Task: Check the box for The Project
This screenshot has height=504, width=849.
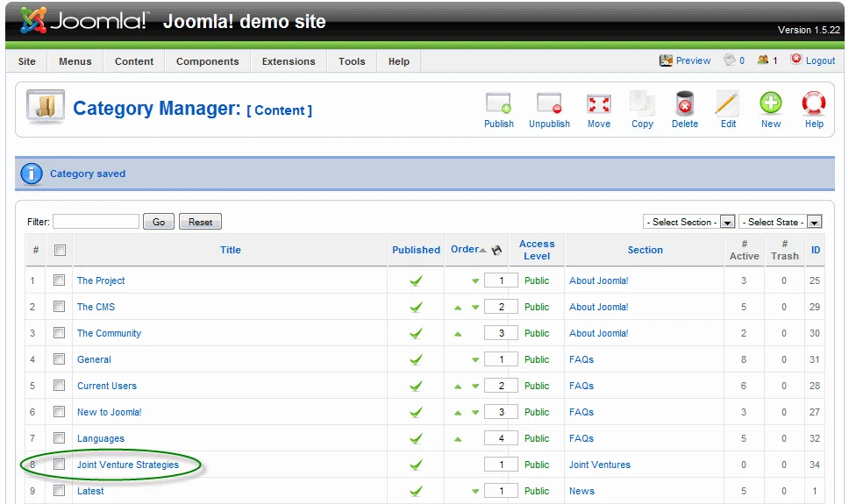Action: coord(59,280)
